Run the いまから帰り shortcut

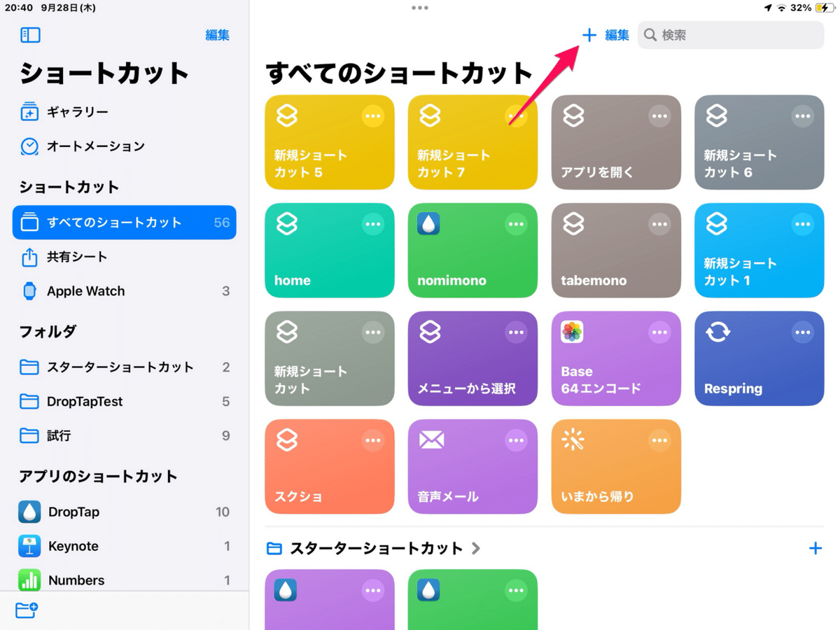pos(616,466)
